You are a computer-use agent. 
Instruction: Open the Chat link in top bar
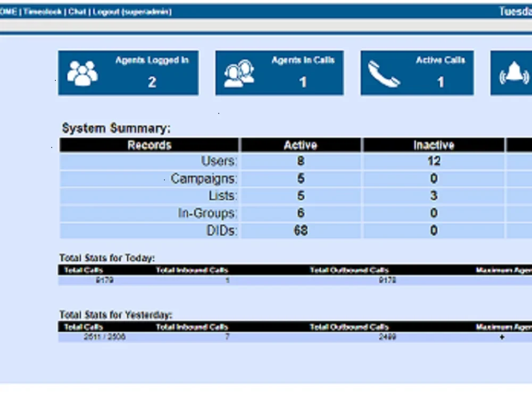pyautogui.click(x=77, y=12)
